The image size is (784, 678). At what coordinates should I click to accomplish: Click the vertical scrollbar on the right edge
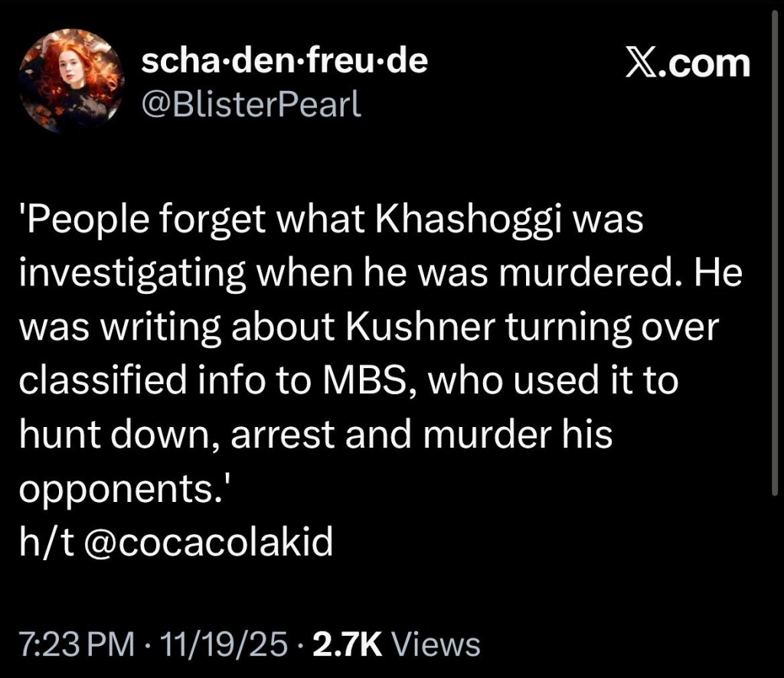(776, 253)
